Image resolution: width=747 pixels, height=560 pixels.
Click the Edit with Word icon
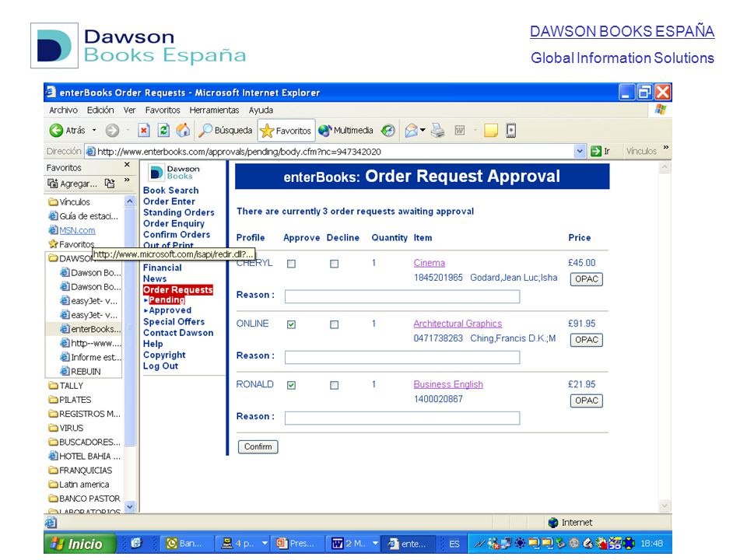pyautogui.click(x=460, y=130)
